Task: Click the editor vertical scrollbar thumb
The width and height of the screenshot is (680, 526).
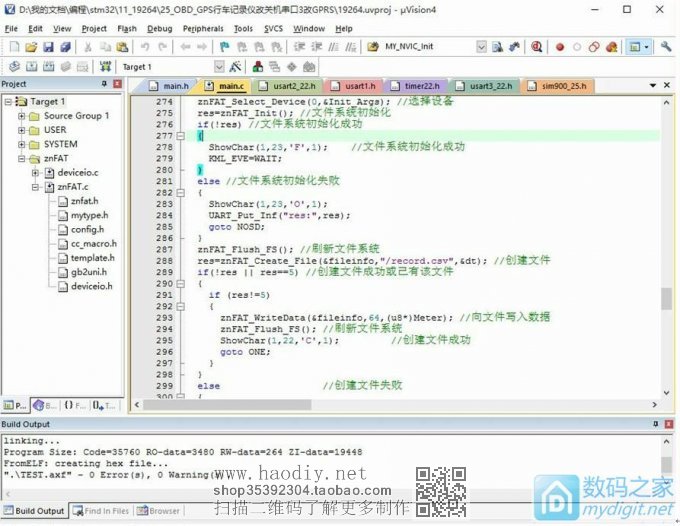Action: (666, 298)
